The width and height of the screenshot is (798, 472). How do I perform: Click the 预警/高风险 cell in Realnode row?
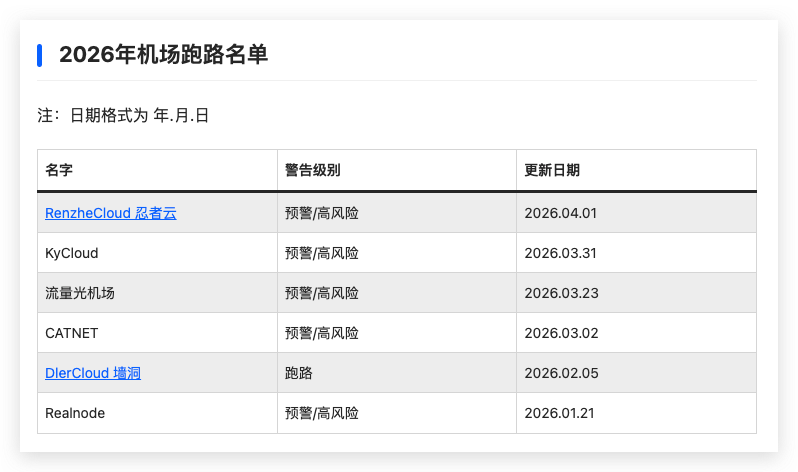tap(322, 413)
